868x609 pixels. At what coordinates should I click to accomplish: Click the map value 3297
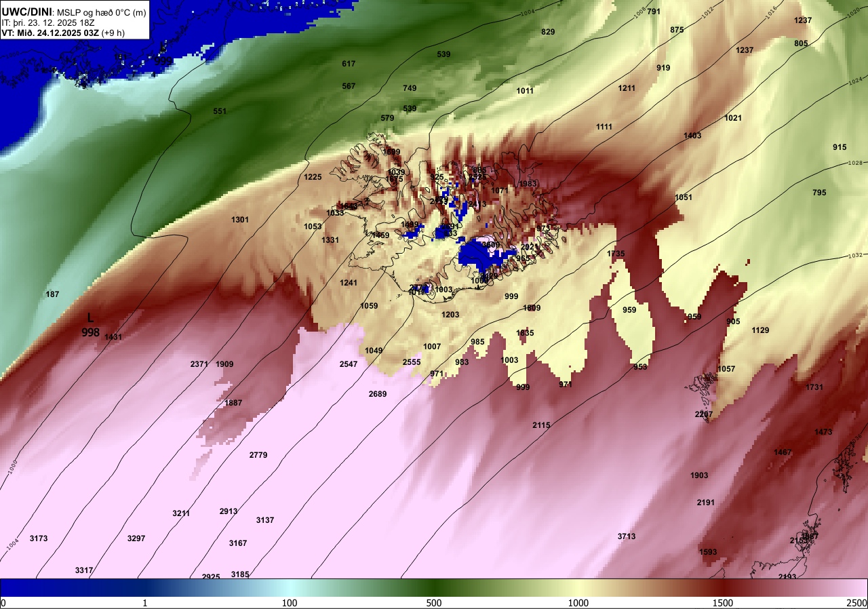click(x=136, y=538)
